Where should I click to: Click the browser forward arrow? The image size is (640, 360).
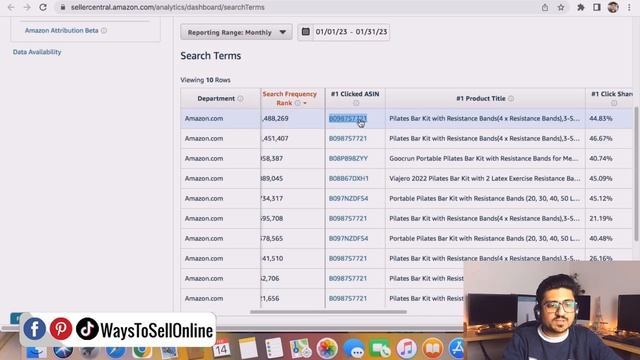click(x=27, y=7)
